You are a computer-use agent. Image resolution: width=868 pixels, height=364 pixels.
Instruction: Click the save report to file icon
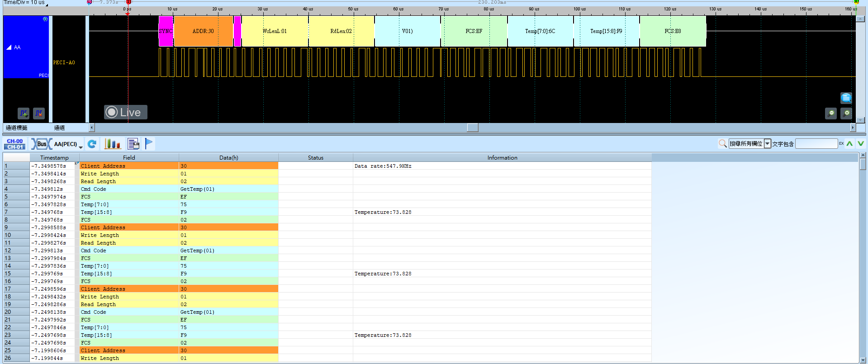pos(133,144)
